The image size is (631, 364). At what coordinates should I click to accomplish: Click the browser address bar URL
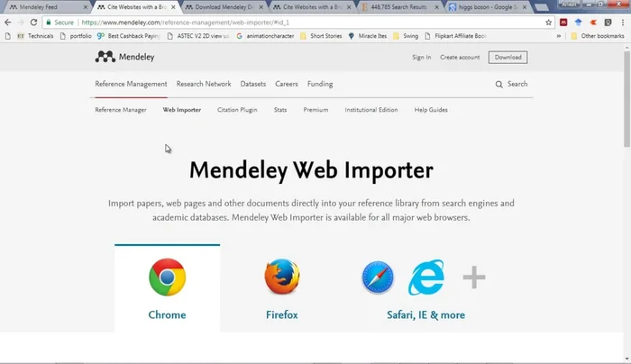[186, 23]
